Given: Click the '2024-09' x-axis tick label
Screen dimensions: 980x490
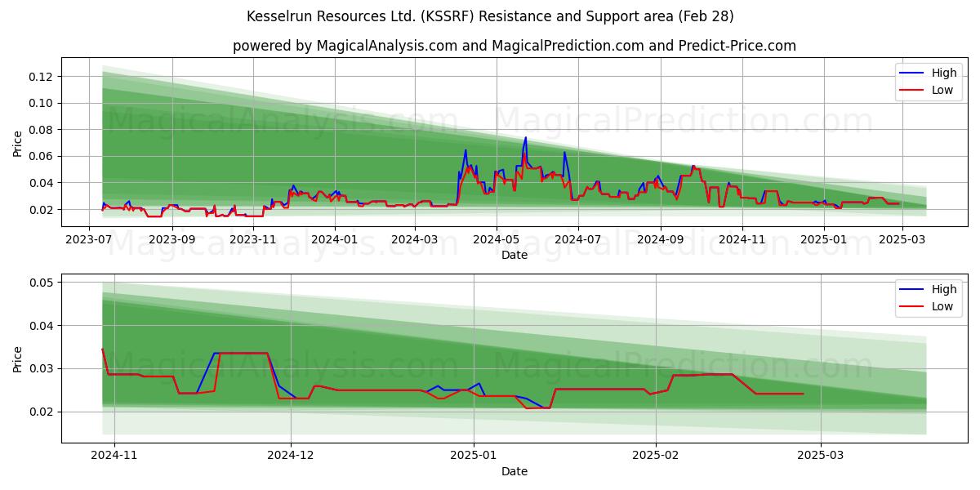Looking at the screenshot, I should 661,239.
